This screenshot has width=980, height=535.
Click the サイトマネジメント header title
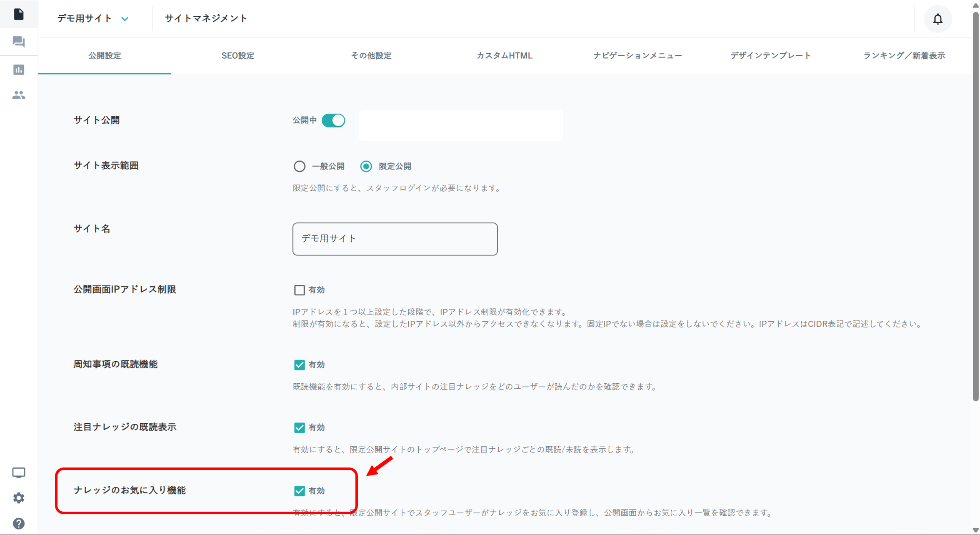click(x=206, y=18)
